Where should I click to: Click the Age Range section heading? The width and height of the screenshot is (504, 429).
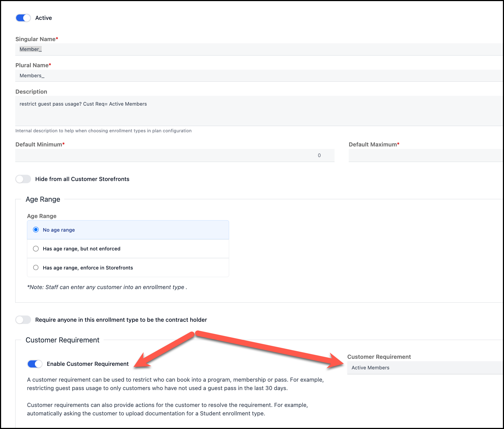43,200
